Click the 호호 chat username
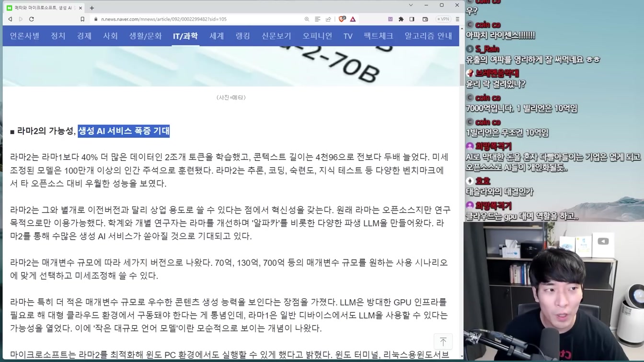 coord(483,181)
